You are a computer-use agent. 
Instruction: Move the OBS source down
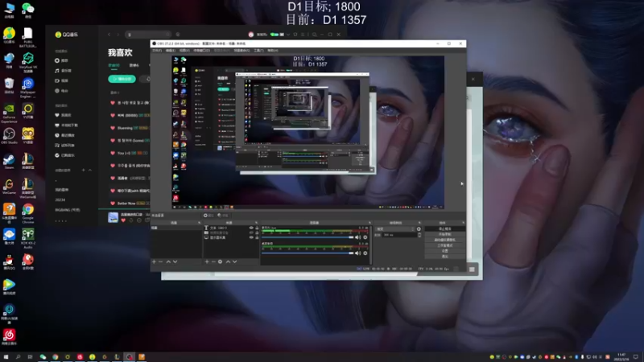(234, 261)
